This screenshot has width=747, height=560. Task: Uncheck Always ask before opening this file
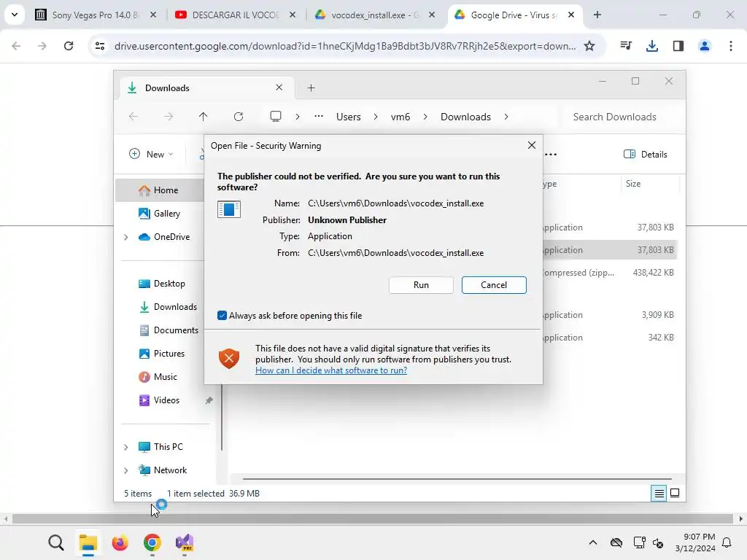coord(222,315)
